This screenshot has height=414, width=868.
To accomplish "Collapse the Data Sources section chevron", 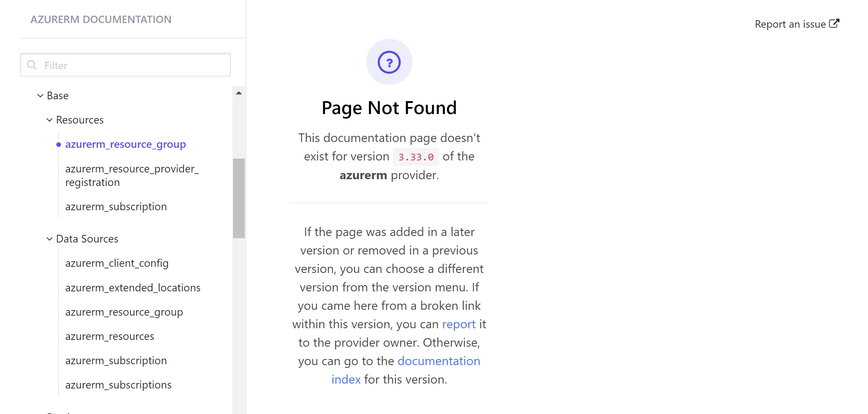I will tap(50, 239).
